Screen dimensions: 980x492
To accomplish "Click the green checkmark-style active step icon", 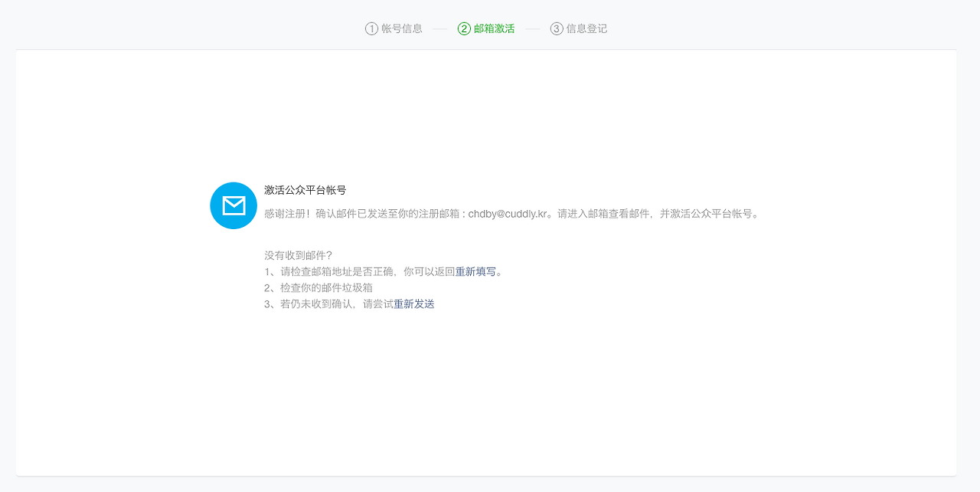I will [x=463, y=28].
